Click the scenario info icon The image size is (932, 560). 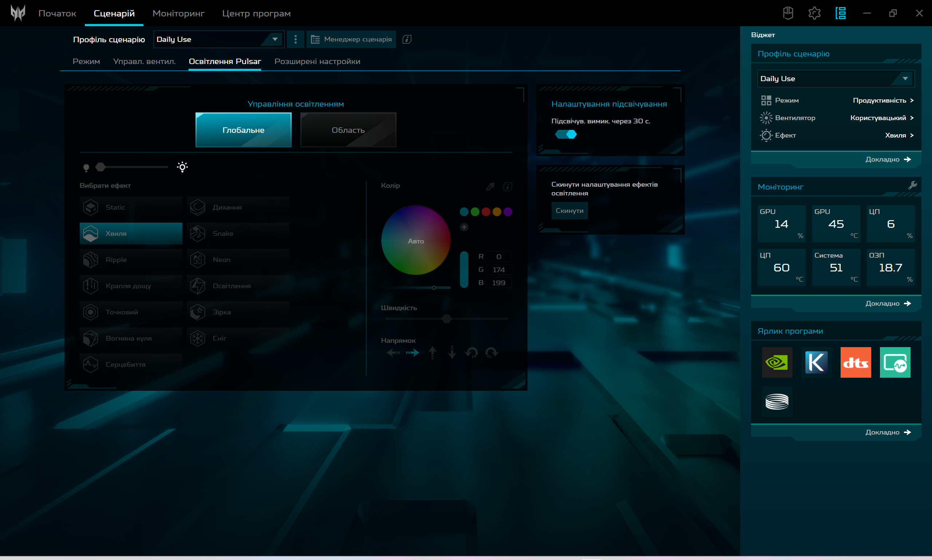[x=407, y=39]
